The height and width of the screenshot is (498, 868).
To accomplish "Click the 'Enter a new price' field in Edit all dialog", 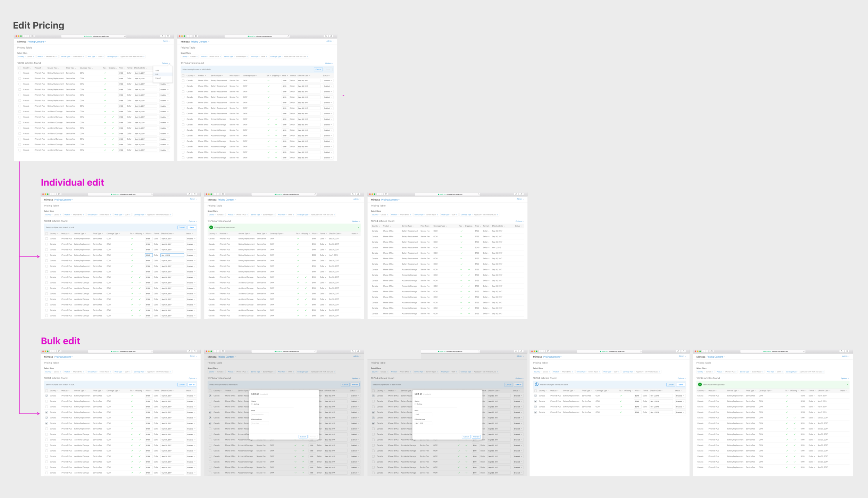I will click(x=260, y=414).
